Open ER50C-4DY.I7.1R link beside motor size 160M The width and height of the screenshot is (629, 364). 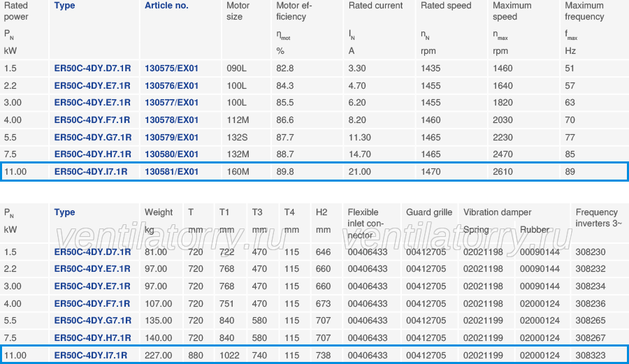tap(91, 172)
